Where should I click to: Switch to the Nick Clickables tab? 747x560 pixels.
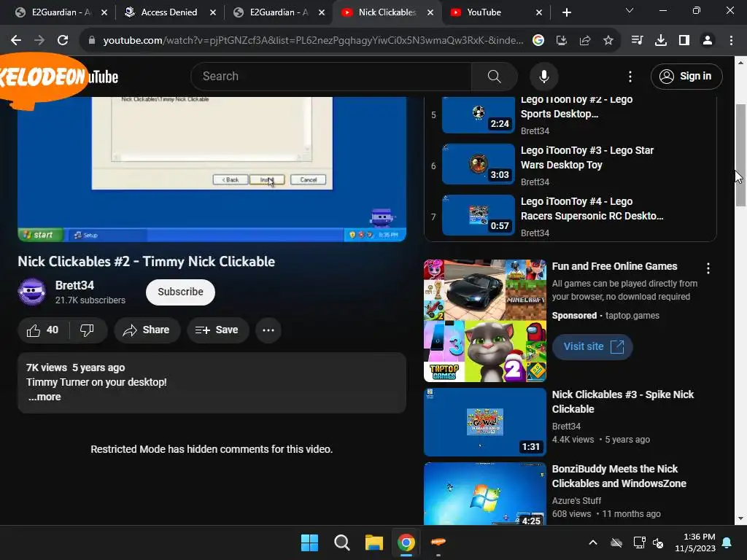(387, 12)
